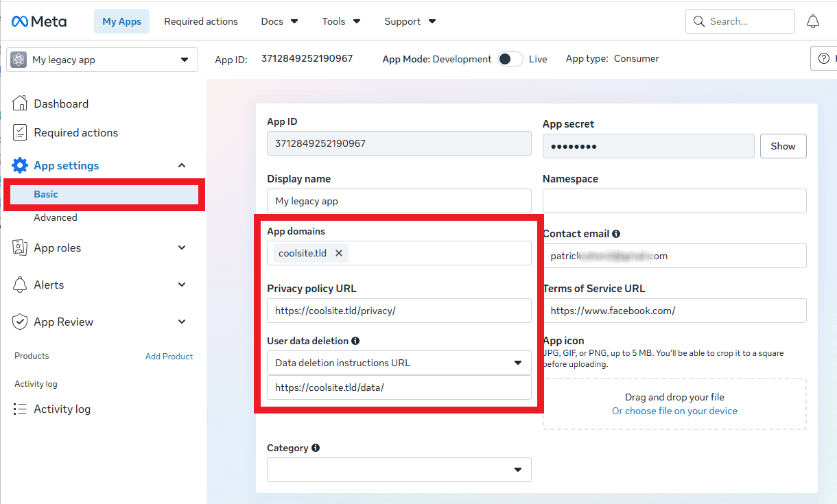The height and width of the screenshot is (504, 837).
Task: Click the Activity log list icon
Action: 20,409
